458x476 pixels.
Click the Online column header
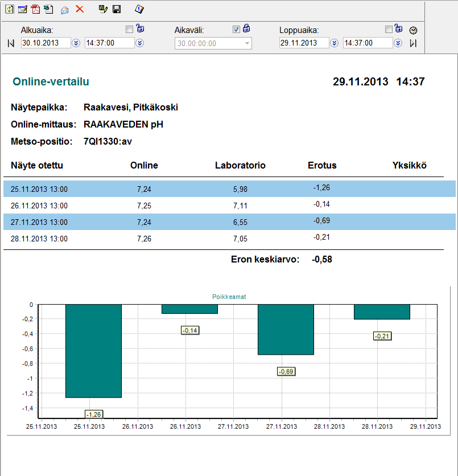(144, 166)
